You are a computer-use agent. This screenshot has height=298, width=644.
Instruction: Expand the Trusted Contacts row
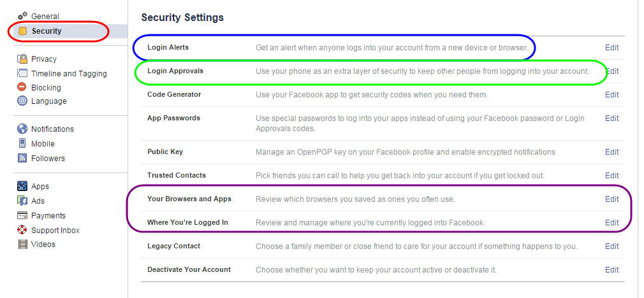point(383,176)
